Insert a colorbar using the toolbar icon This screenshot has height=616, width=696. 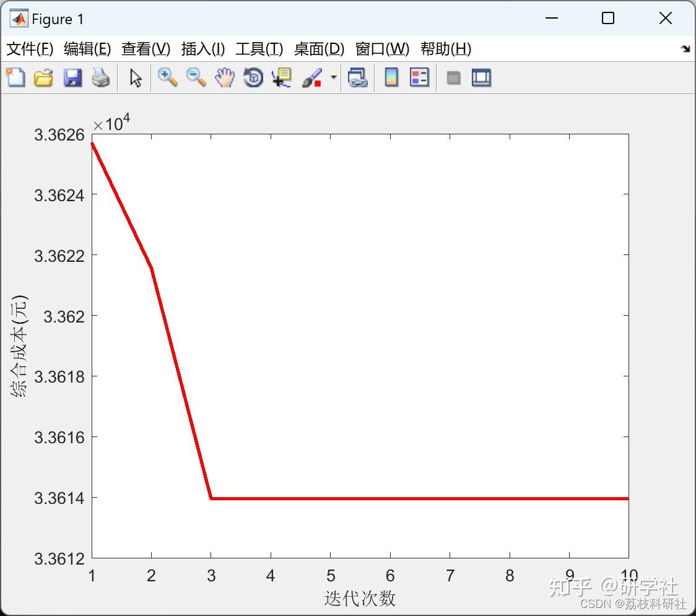pyautogui.click(x=391, y=77)
